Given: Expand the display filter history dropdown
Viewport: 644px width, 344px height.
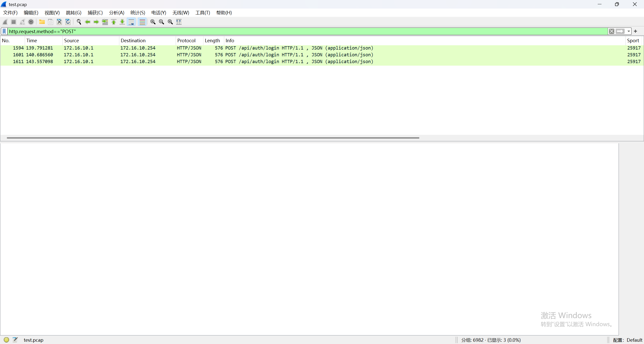Looking at the screenshot, I should (x=629, y=31).
